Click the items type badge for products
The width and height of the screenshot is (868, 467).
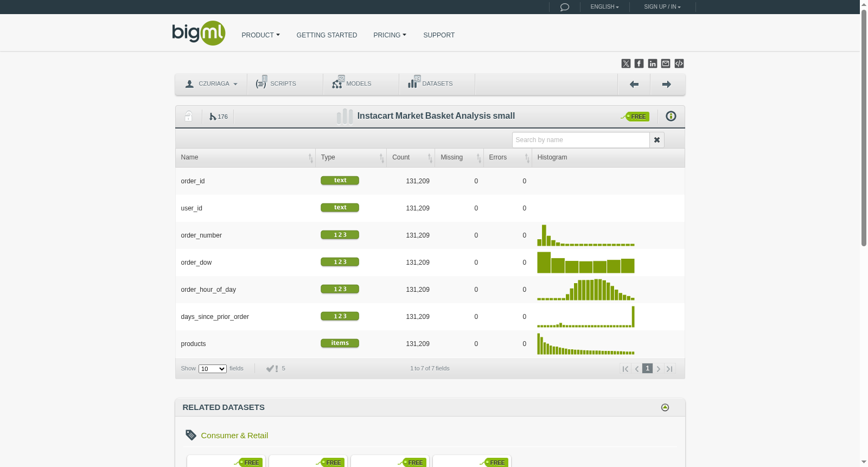pyautogui.click(x=340, y=343)
